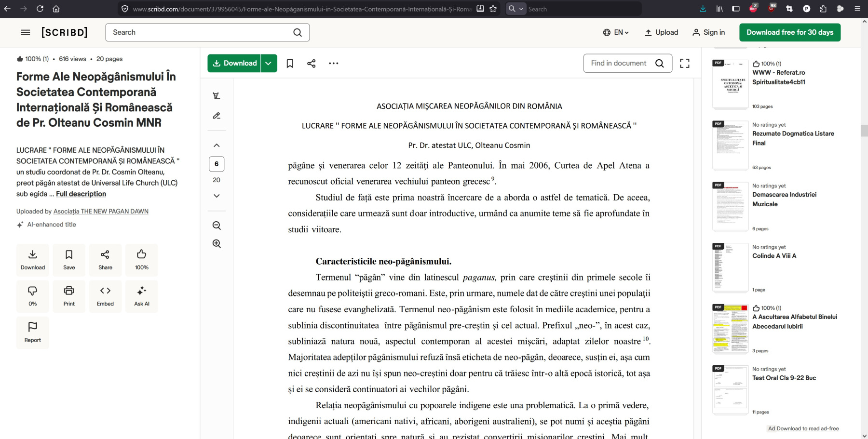Image resolution: width=868 pixels, height=439 pixels.
Task: Zoom out of the document
Action: (x=217, y=226)
